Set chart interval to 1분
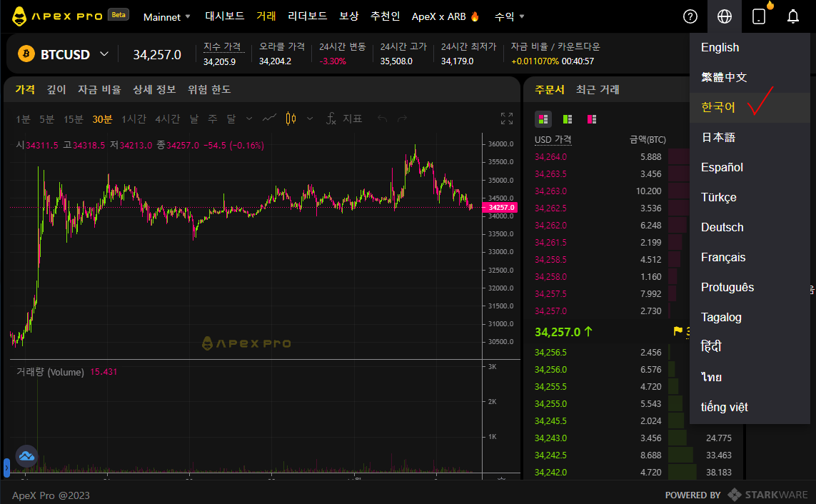The width and height of the screenshot is (816, 504). click(x=23, y=119)
